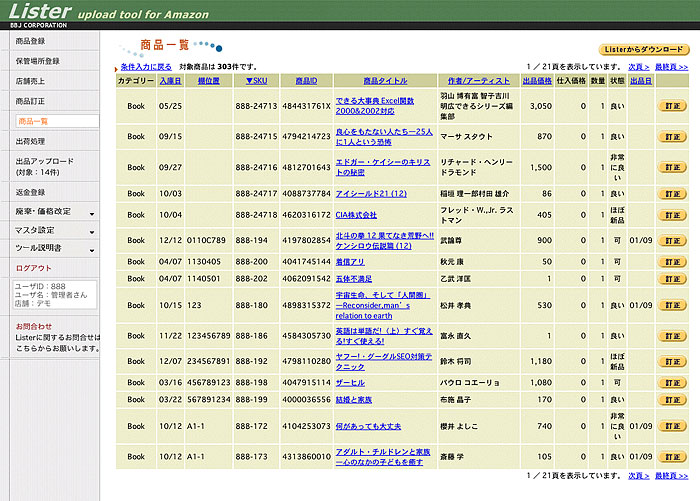This screenshot has width=700, height=501.
Task: Go to 次頁 at top
Action: [638, 67]
